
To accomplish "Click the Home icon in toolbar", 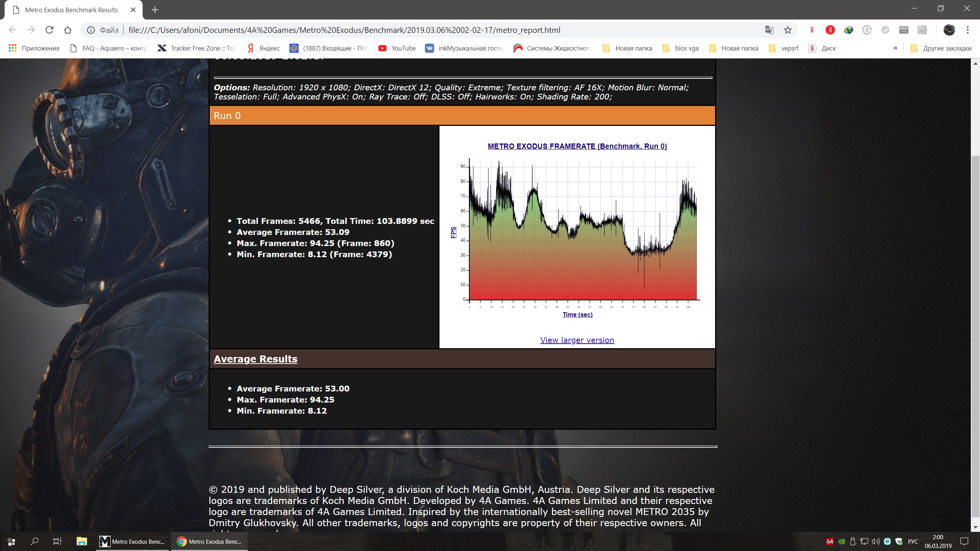I will point(68,30).
